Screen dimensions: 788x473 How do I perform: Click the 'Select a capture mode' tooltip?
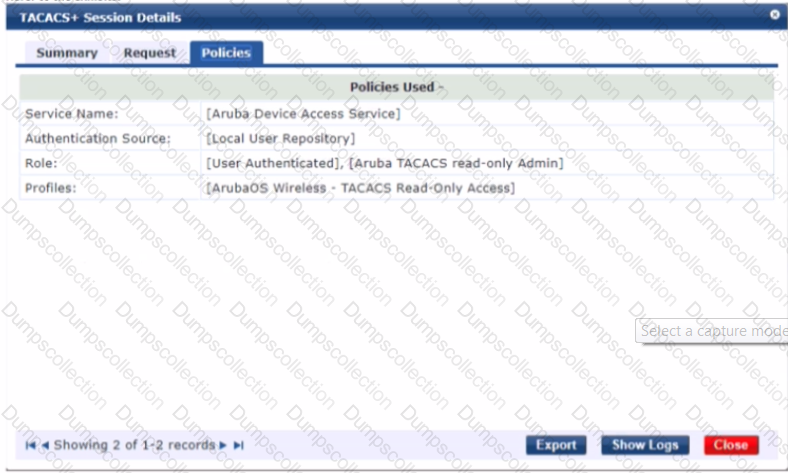point(713,331)
